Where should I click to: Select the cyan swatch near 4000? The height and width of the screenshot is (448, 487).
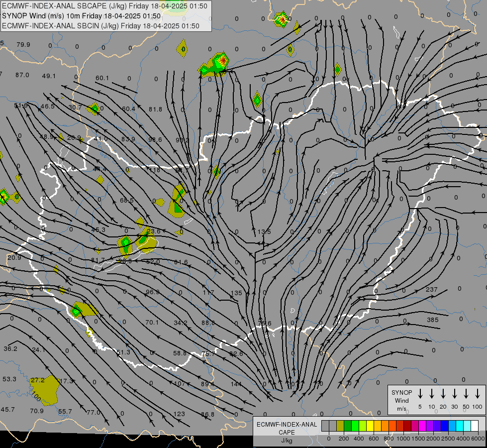[459, 426]
